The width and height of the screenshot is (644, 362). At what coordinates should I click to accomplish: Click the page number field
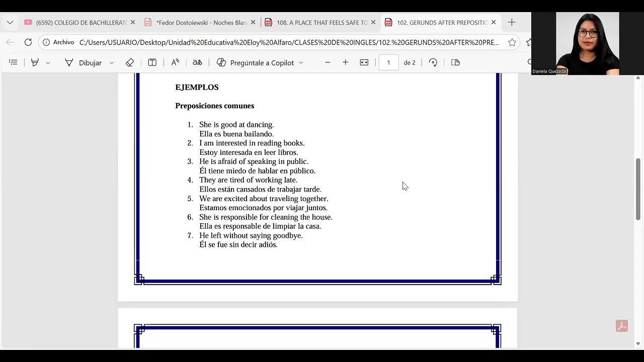click(x=388, y=62)
